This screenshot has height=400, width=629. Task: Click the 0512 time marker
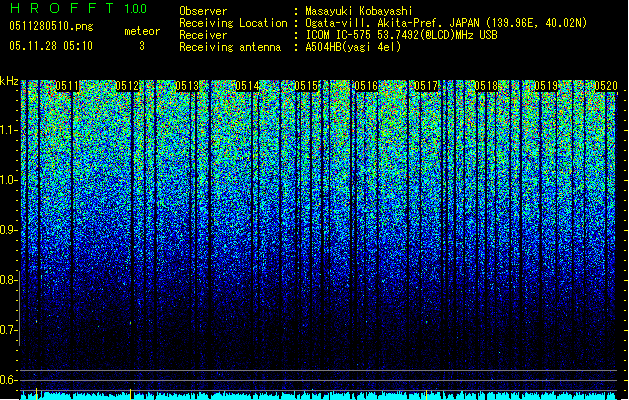click(127, 86)
